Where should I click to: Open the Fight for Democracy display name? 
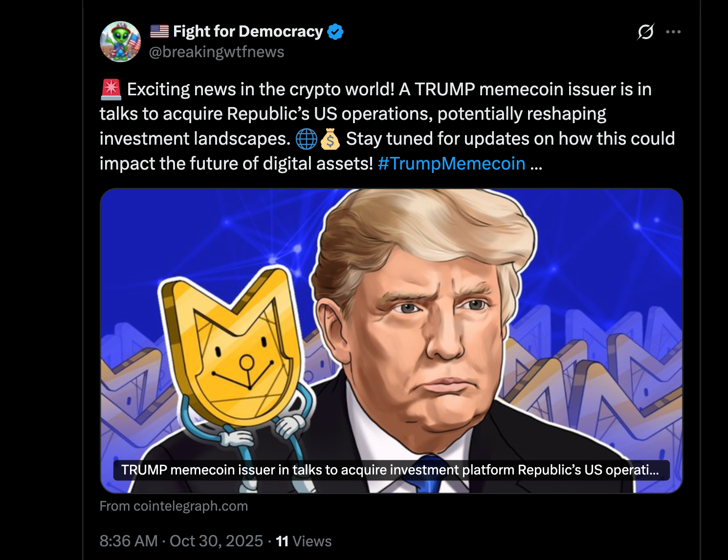(x=248, y=31)
